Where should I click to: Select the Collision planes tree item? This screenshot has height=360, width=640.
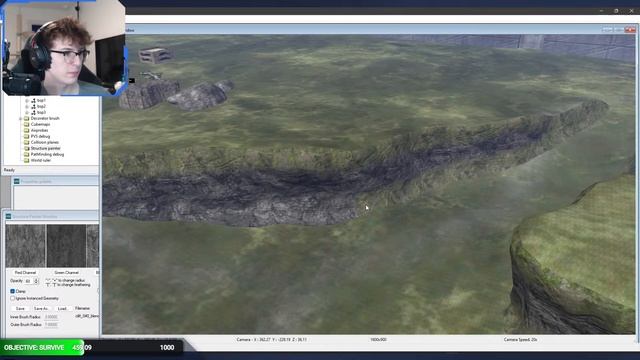click(44, 142)
